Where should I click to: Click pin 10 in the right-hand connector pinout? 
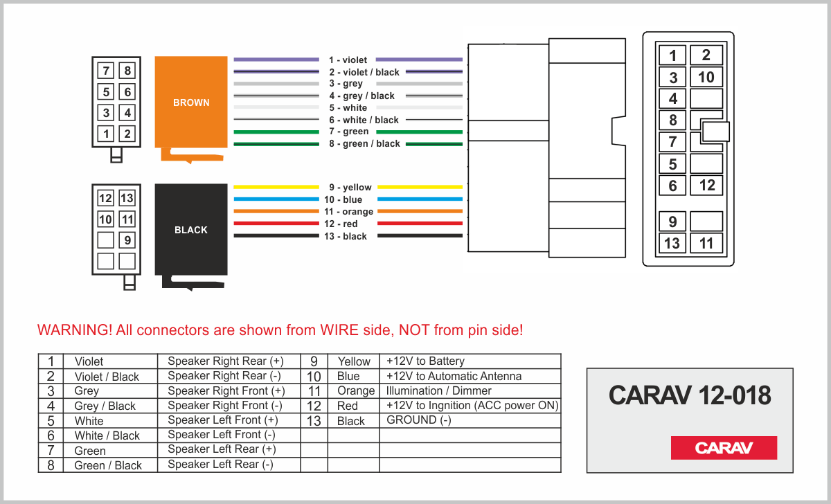click(x=706, y=77)
